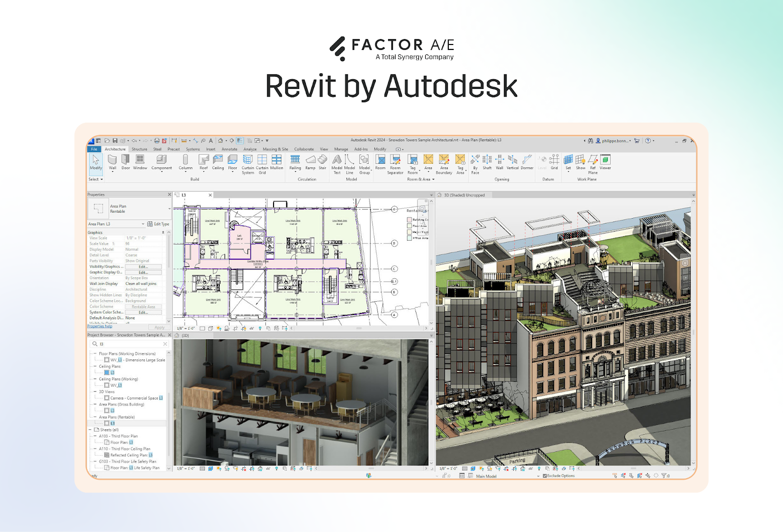Select the Door tool in the Build panel
783x532 pixels.
125,162
